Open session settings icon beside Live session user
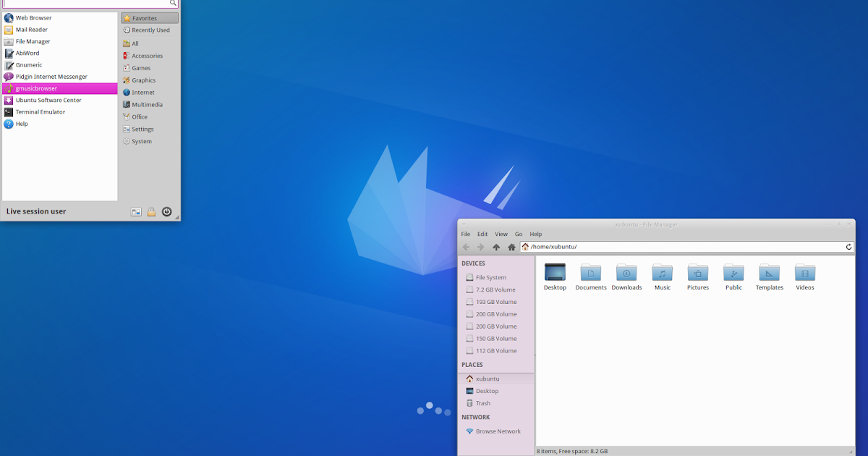The image size is (868, 456). click(136, 211)
